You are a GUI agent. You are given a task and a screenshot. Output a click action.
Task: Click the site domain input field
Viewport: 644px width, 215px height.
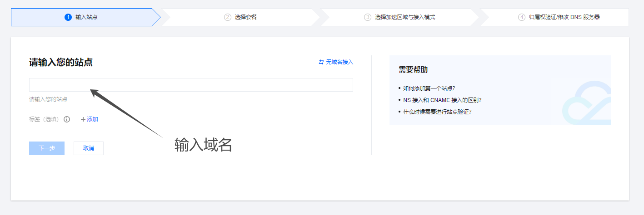(x=191, y=85)
